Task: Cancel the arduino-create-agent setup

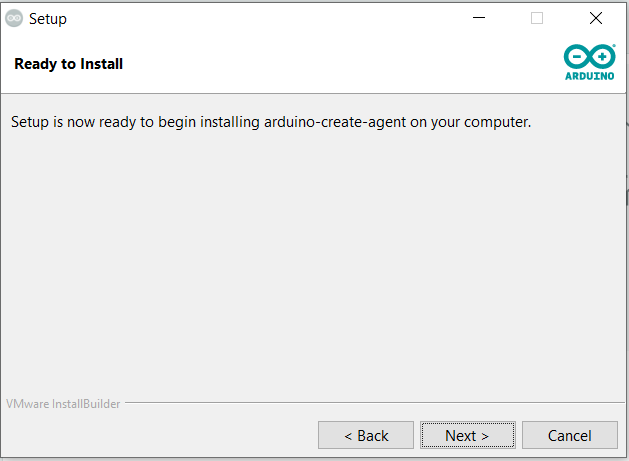Action: [570, 435]
